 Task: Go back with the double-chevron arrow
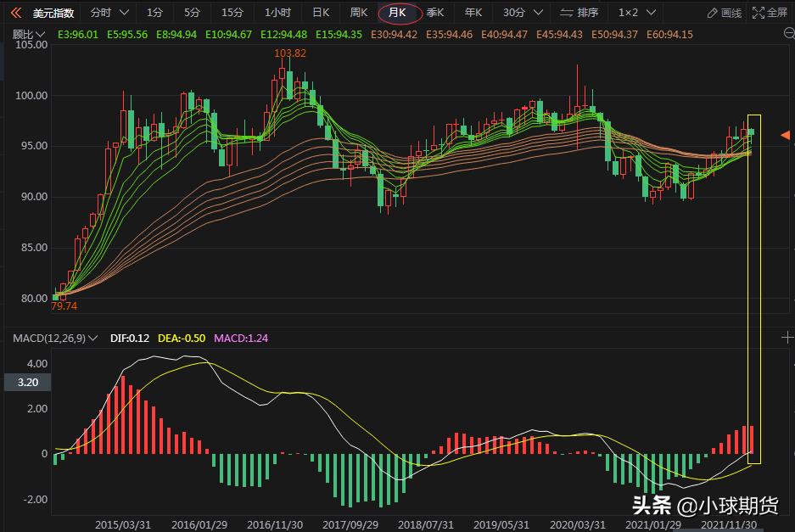click(x=16, y=13)
